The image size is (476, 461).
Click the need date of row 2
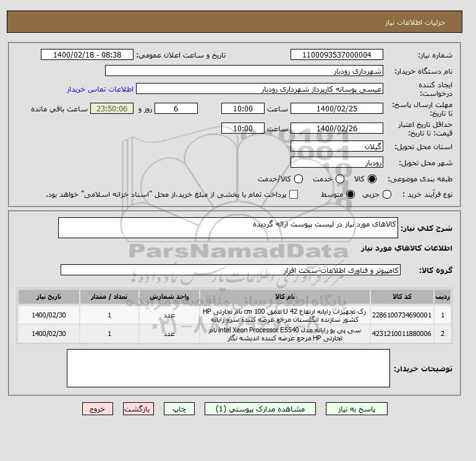click(49, 334)
